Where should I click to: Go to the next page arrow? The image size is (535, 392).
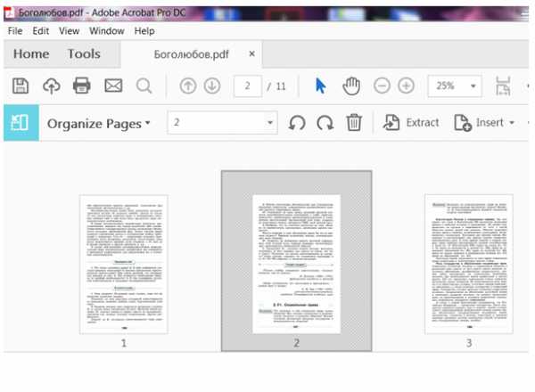(x=212, y=86)
